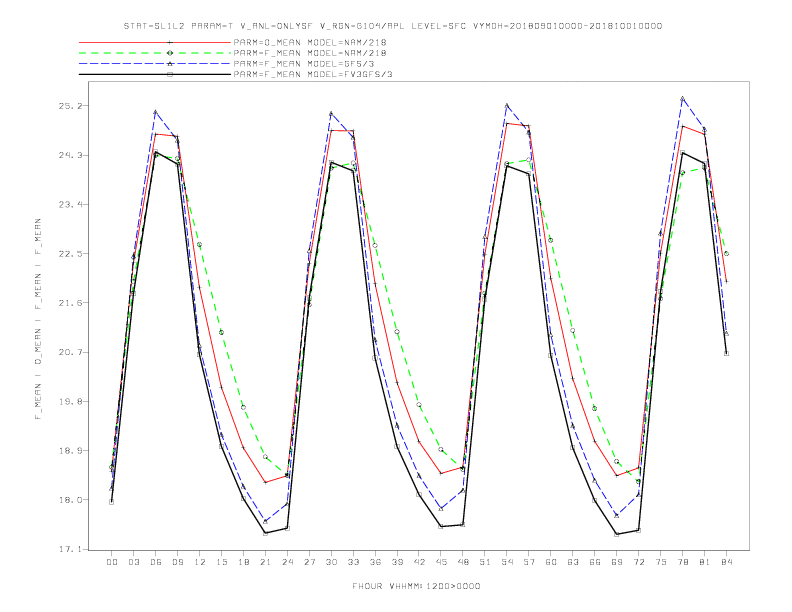
Task: Click x-axis forecast hour label 39
Action: tap(397, 562)
